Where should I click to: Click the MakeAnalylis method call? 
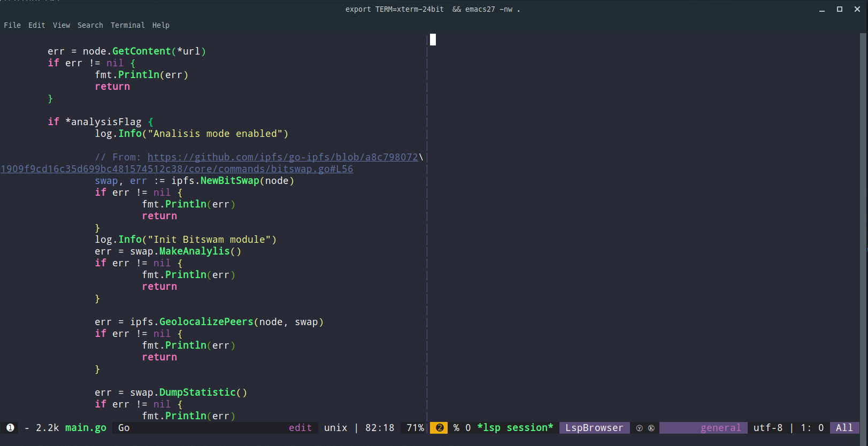coord(195,251)
